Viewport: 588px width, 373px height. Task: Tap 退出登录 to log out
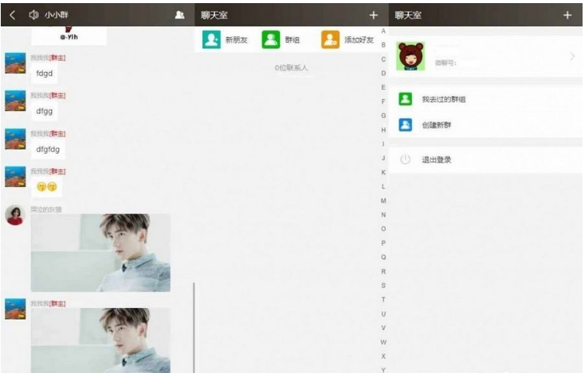tap(486, 160)
